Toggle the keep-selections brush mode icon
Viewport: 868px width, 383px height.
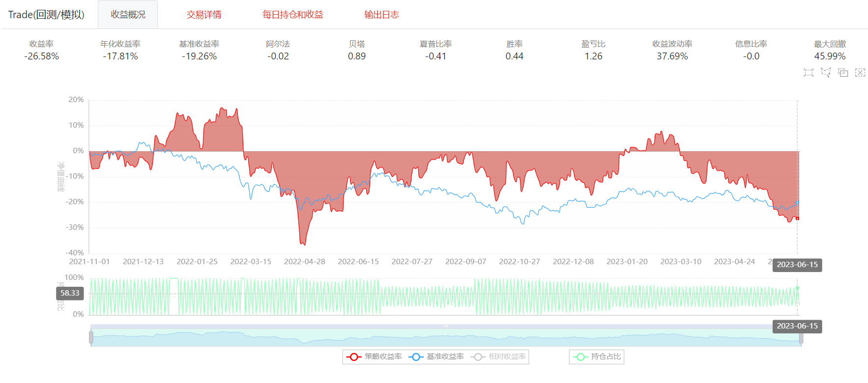click(x=843, y=73)
